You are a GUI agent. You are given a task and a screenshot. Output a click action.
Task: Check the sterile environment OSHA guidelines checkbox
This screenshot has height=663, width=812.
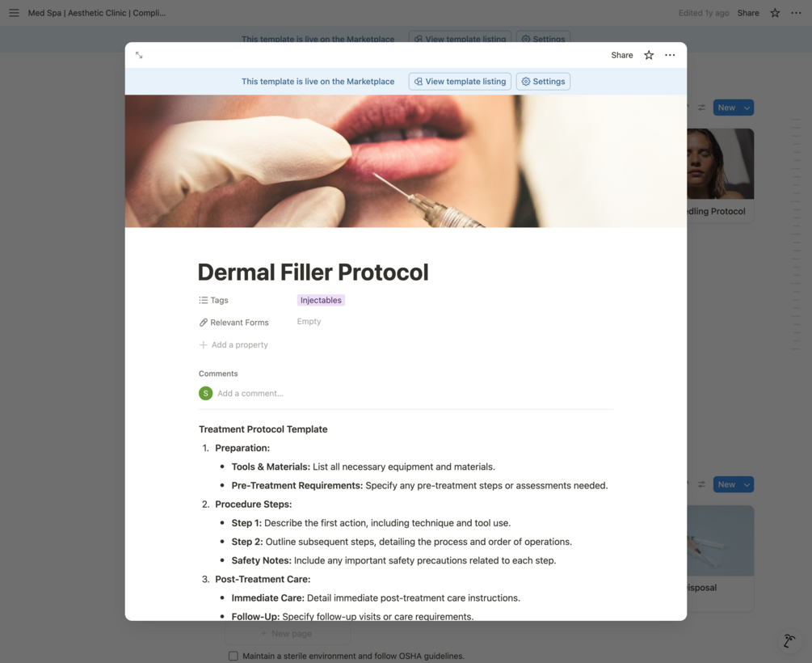[233, 656]
